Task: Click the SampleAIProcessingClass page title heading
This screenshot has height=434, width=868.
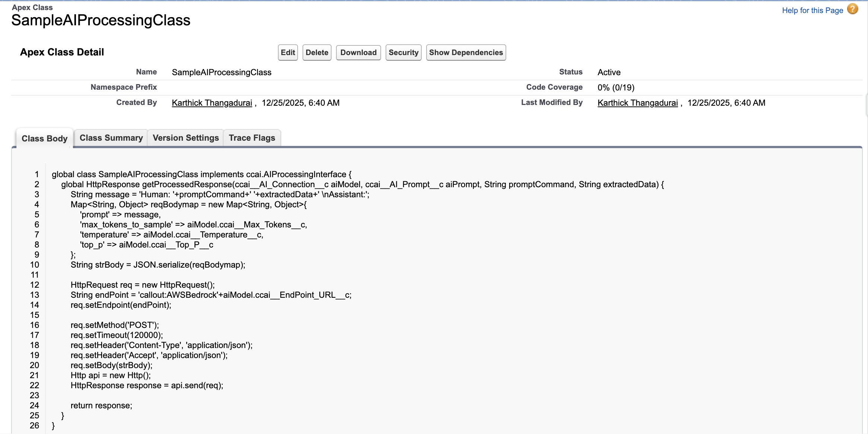Action: click(101, 20)
